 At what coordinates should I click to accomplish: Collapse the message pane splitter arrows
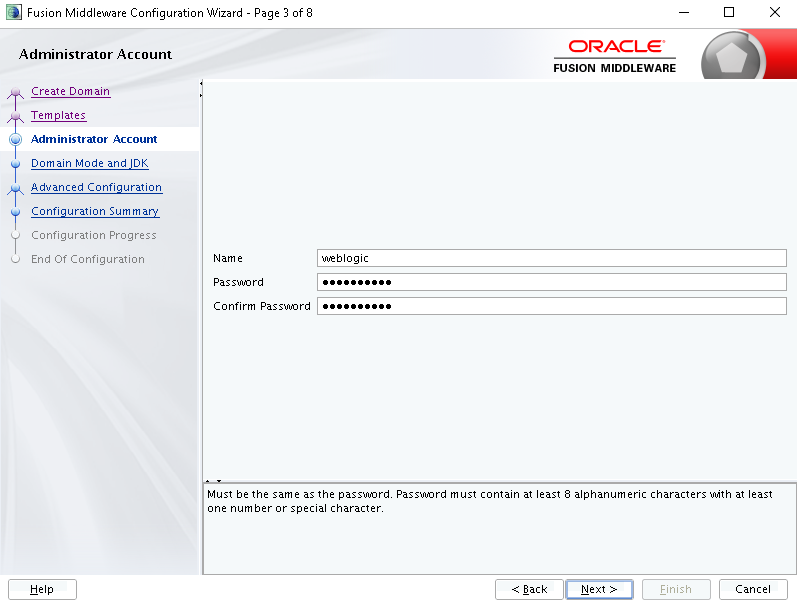coord(213,480)
